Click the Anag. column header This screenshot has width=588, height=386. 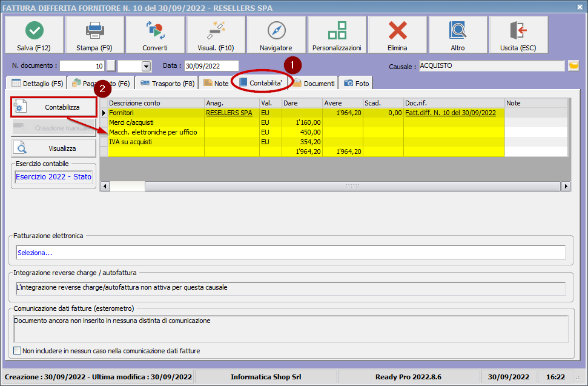click(232, 103)
